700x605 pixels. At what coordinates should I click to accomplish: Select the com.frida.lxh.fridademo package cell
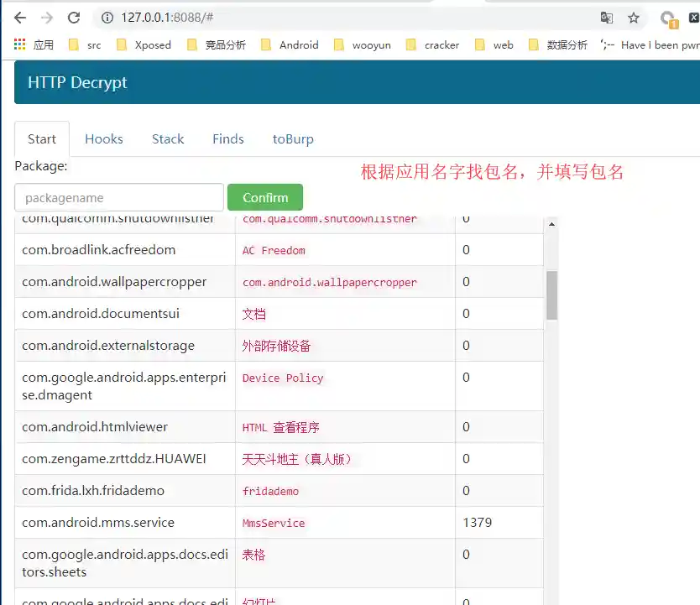[93, 491]
